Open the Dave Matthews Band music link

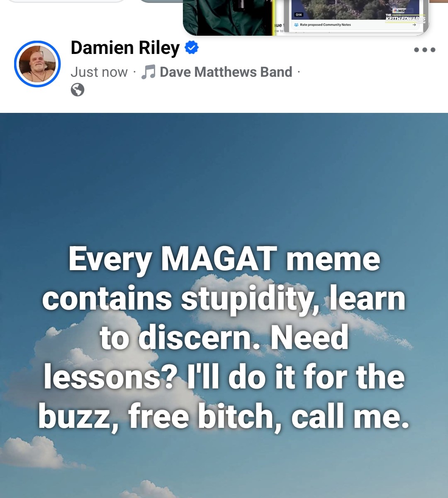tap(226, 72)
